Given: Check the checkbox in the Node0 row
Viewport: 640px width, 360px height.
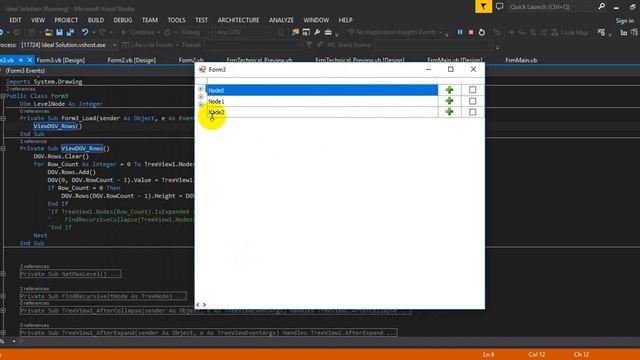Looking at the screenshot, I should 472,90.
